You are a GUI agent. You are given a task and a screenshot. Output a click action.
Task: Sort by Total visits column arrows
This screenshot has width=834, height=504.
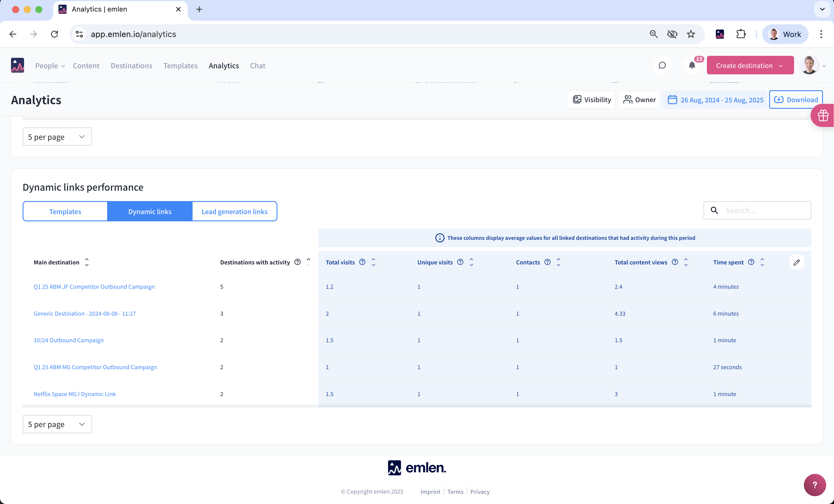tap(373, 262)
